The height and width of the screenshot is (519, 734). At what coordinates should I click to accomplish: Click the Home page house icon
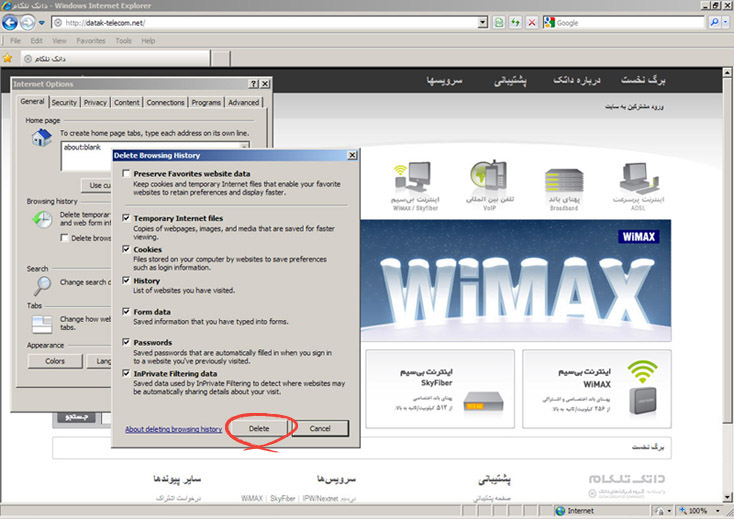click(x=42, y=138)
